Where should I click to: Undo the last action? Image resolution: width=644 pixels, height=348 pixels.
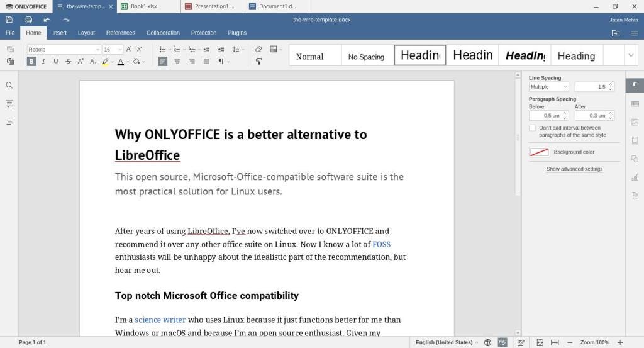pos(47,20)
